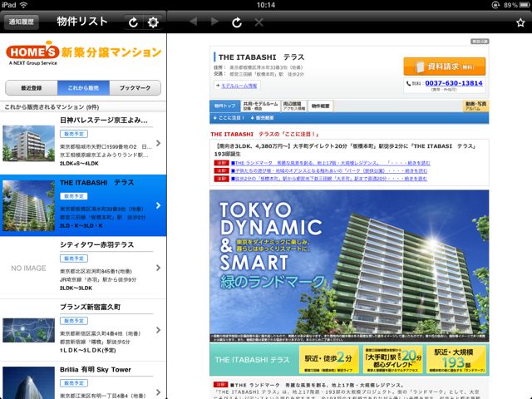Open THE ITABASHI テラス listing chevron
This screenshot has width=532, height=399.
pos(159,205)
